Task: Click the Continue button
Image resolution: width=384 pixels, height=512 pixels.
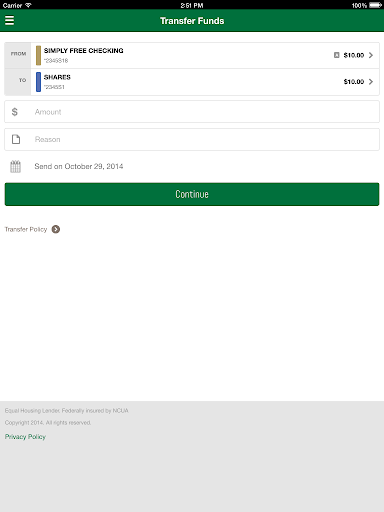Action: point(192,194)
